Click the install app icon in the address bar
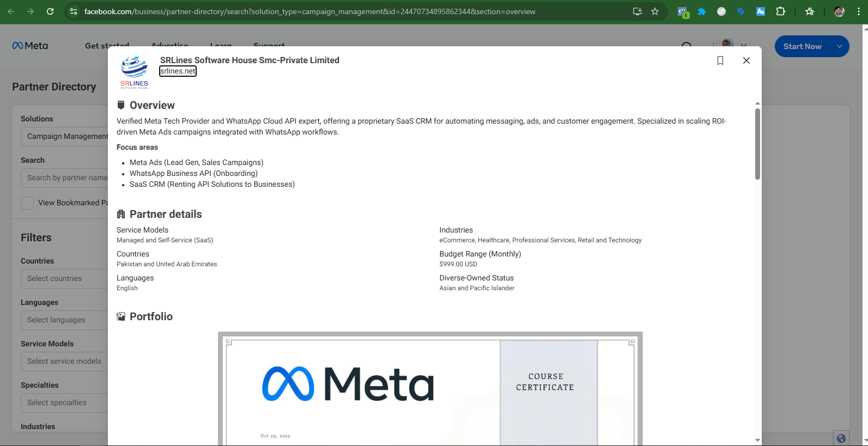Viewport: 868px width, 446px height. pyautogui.click(x=637, y=11)
